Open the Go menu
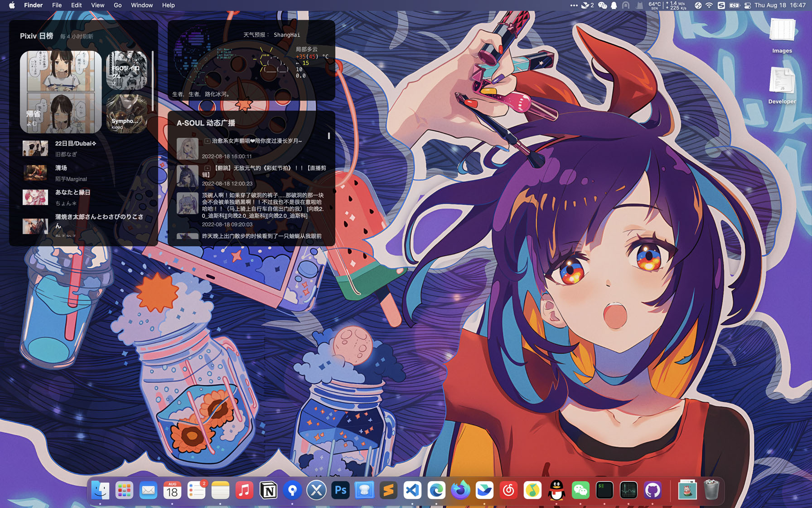The image size is (812, 508). pyautogui.click(x=118, y=5)
